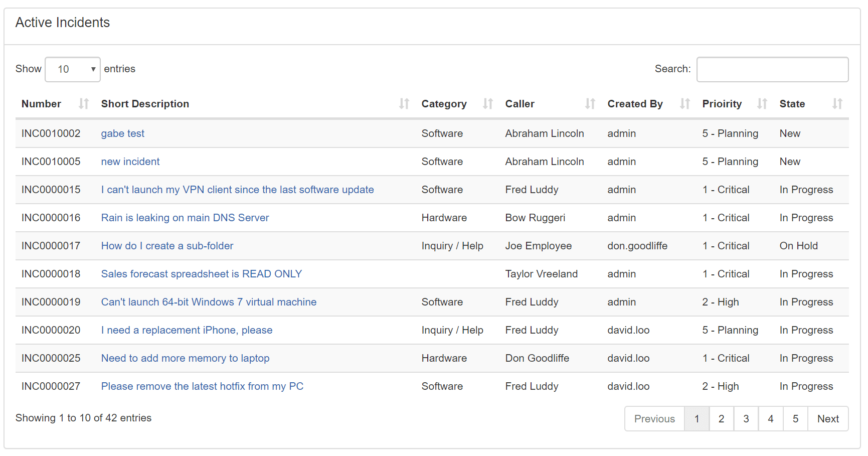The width and height of the screenshot is (868, 456).
Task: Click '2 - High' in INC0000019 row
Action: 721,302
